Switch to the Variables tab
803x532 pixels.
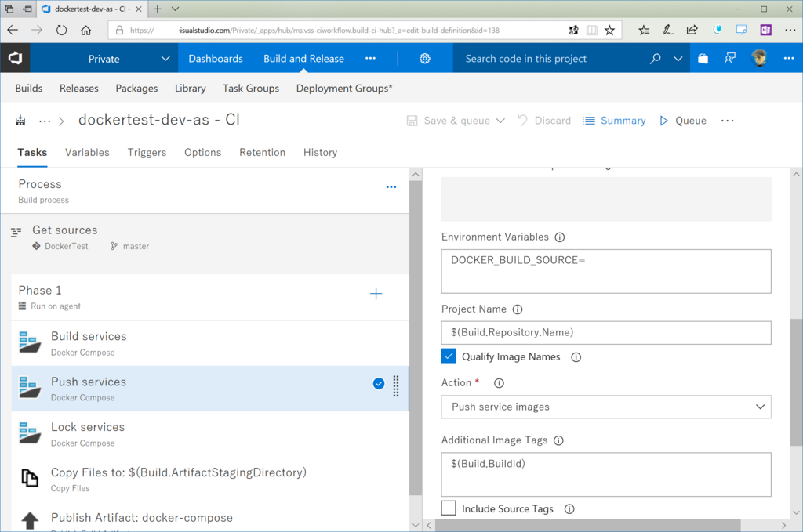[87, 153]
